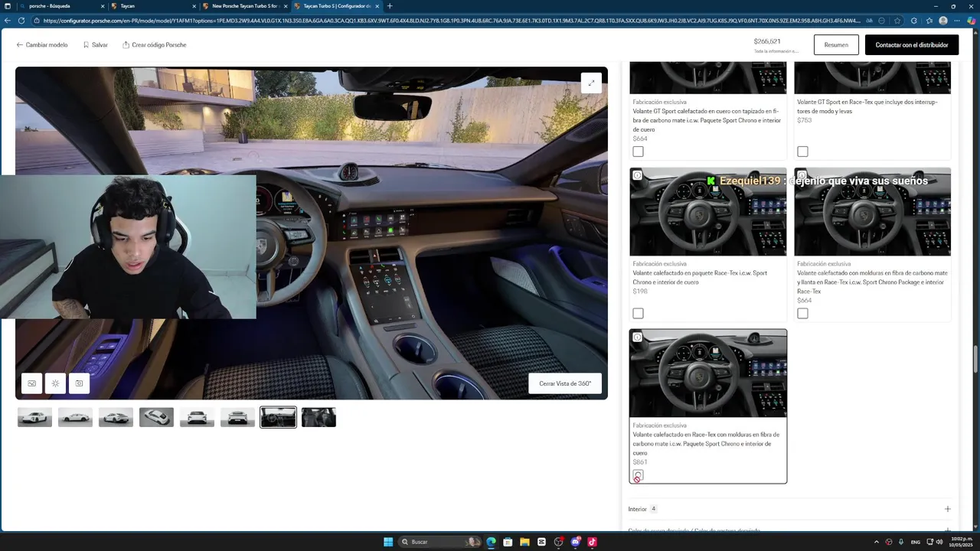Toggle the day/night lighting sun icon

[x=55, y=383]
